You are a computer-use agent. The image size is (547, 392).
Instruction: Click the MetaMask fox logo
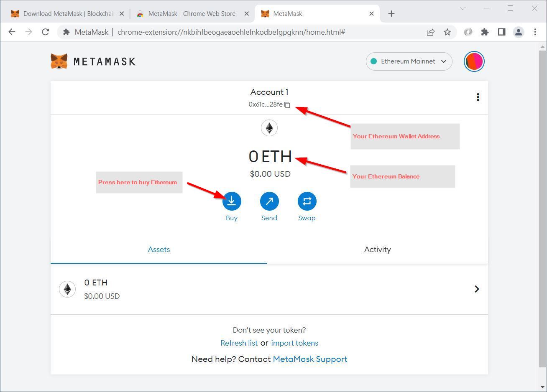[59, 61]
